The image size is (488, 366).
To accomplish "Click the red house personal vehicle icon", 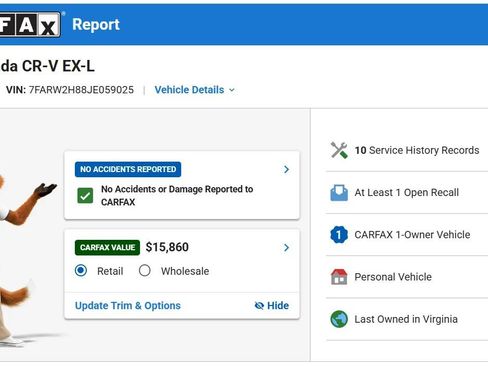I will [x=339, y=277].
